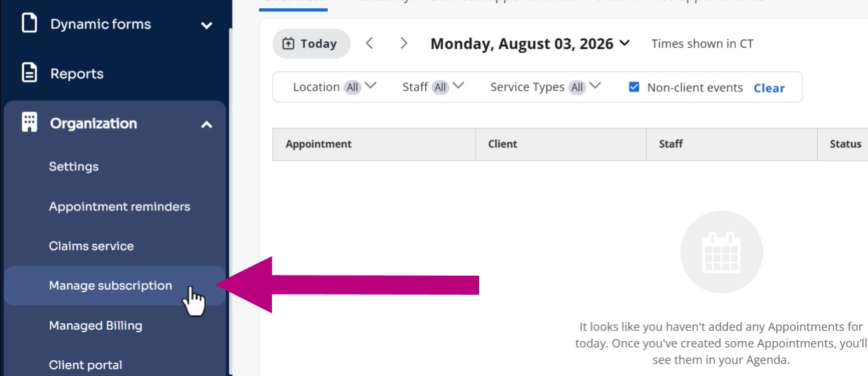Screen dimensions: 868x376
Task: Expand the Dynamic forms menu chevron
Action: coord(207,25)
